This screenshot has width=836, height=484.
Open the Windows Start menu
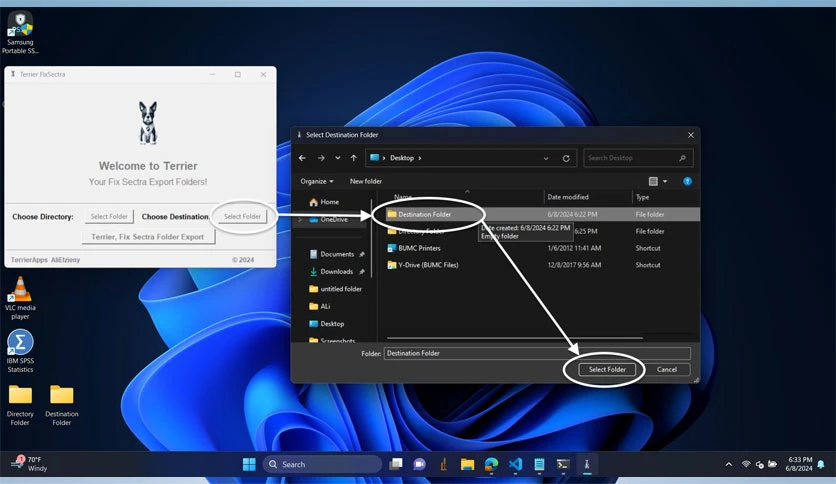(249, 464)
